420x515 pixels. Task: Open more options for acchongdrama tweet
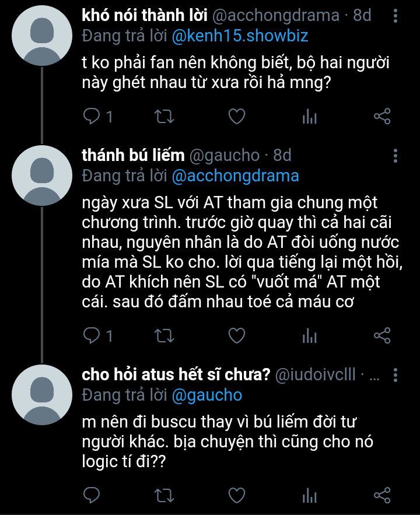point(395,16)
